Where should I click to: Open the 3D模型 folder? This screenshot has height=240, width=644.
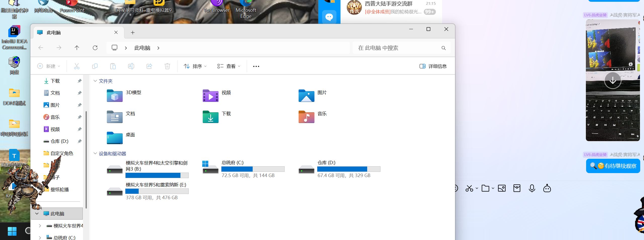(x=124, y=96)
